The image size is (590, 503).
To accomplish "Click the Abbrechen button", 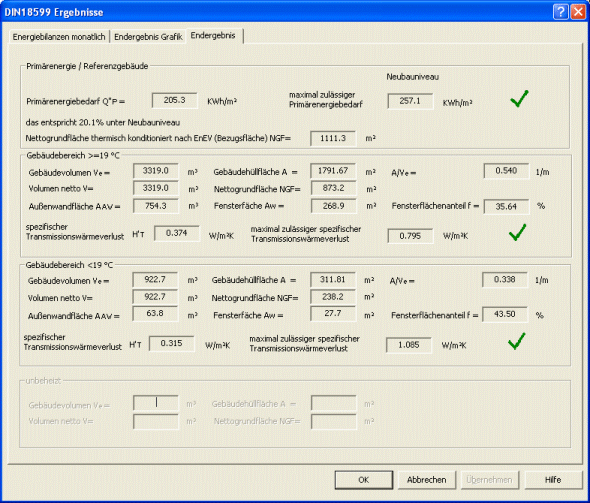I will (426, 480).
